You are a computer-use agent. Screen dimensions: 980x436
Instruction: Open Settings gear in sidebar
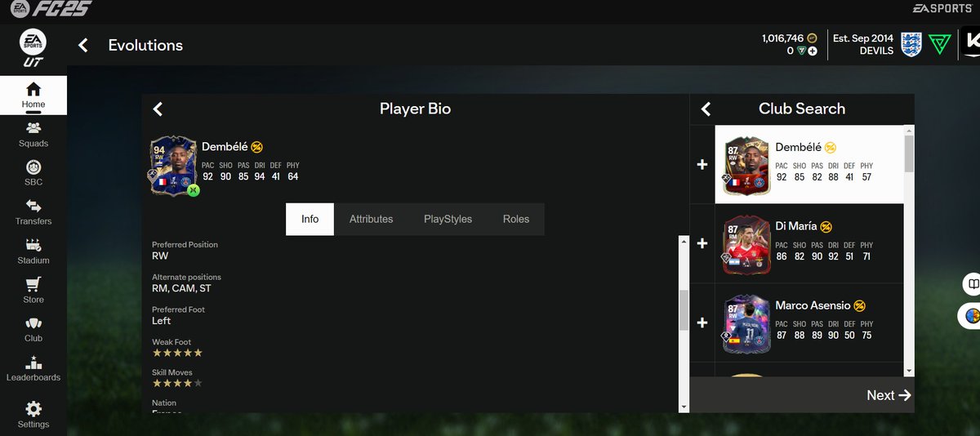(x=33, y=414)
